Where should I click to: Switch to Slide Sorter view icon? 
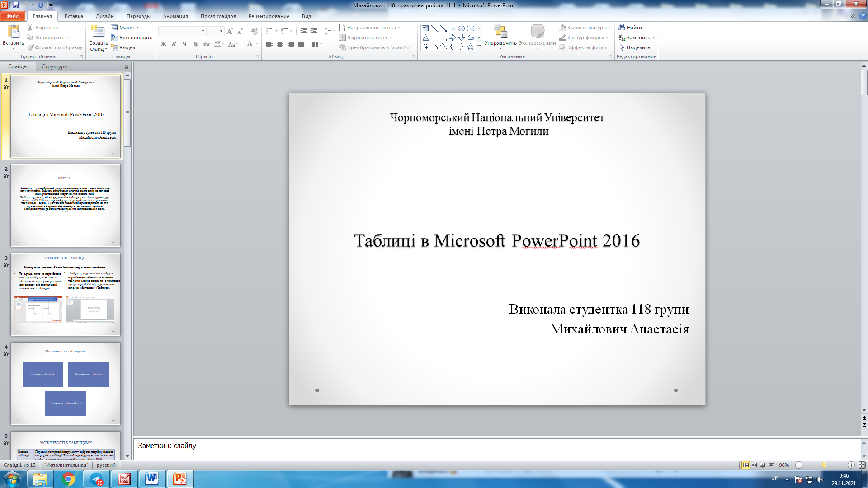point(754,465)
